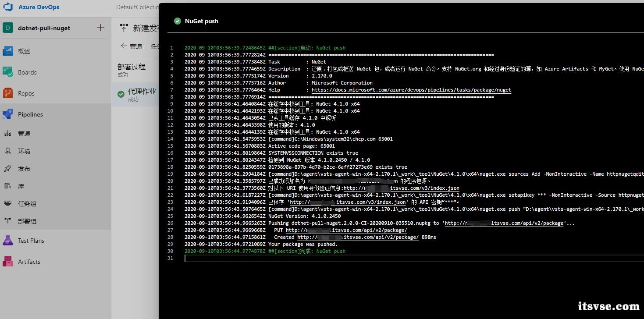Click the 任务组 task groups icon
The height and width of the screenshot is (319, 644).
[x=8, y=204]
